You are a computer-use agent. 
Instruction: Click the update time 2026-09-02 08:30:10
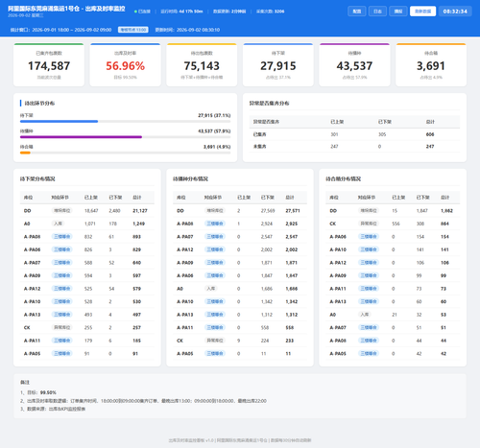(198, 30)
